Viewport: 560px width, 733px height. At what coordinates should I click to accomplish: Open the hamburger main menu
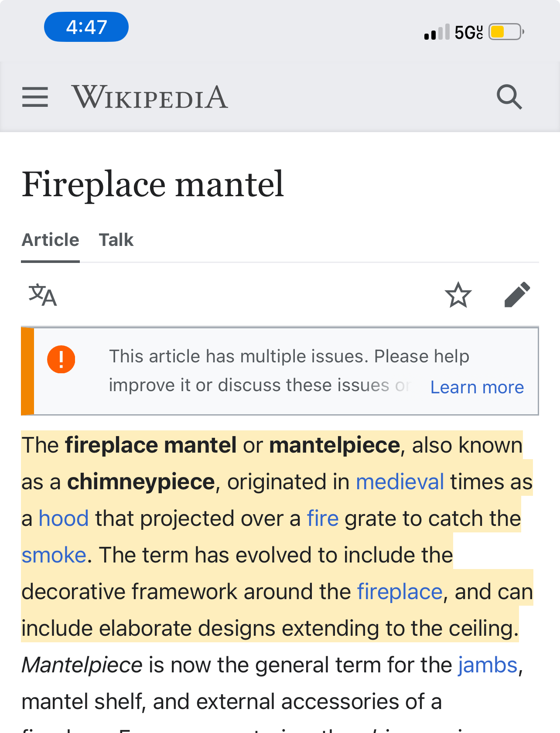tap(35, 97)
